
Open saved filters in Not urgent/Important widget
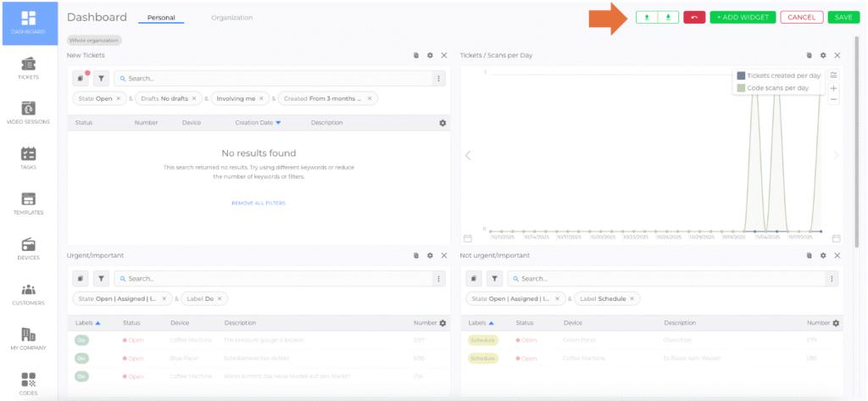(473, 279)
